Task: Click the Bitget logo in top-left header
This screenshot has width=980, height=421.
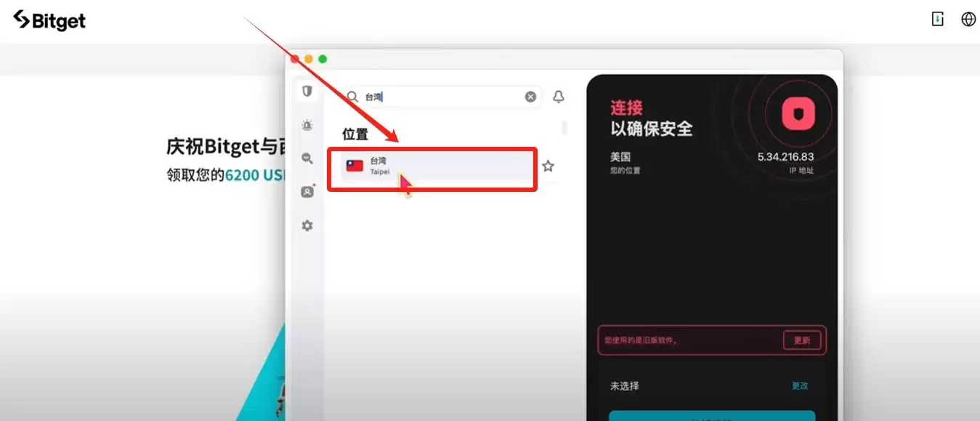Action: click(48, 20)
